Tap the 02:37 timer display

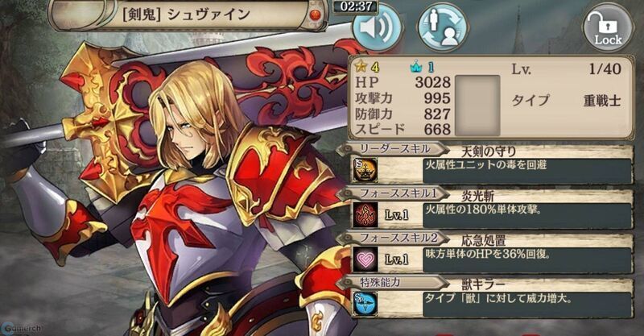click(x=355, y=6)
